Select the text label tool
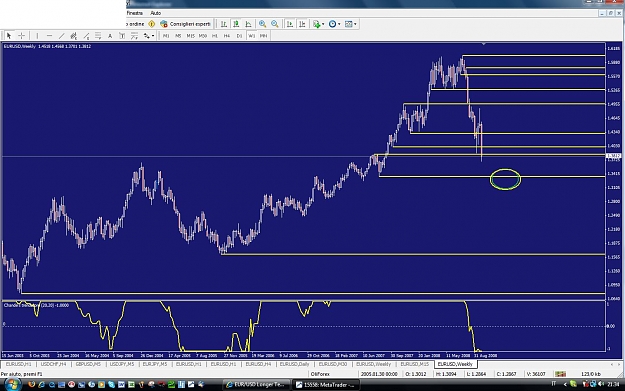 pos(122,36)
